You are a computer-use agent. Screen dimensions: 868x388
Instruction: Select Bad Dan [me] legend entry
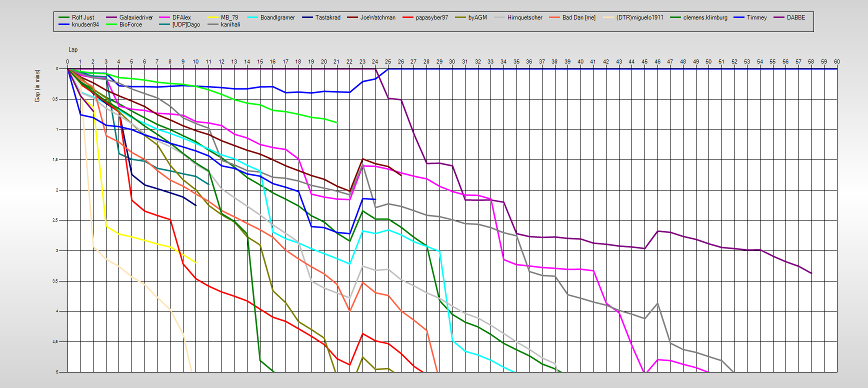coord(578,17)
